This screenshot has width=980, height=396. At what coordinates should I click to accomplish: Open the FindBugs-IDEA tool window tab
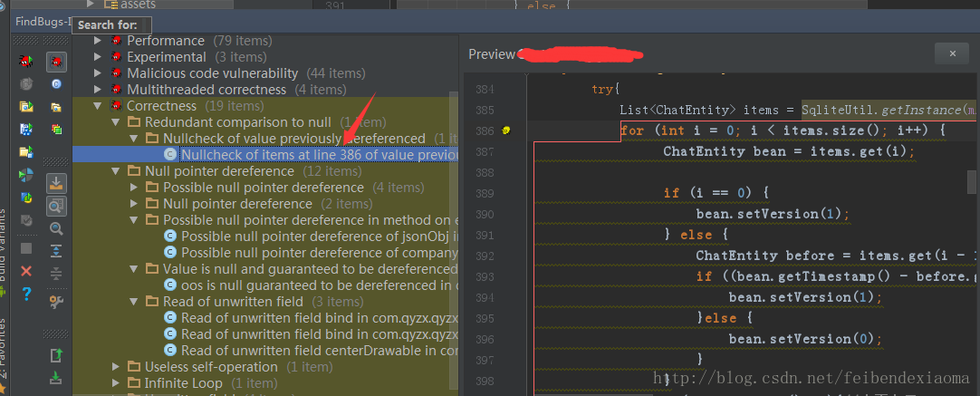click(43, 22)
